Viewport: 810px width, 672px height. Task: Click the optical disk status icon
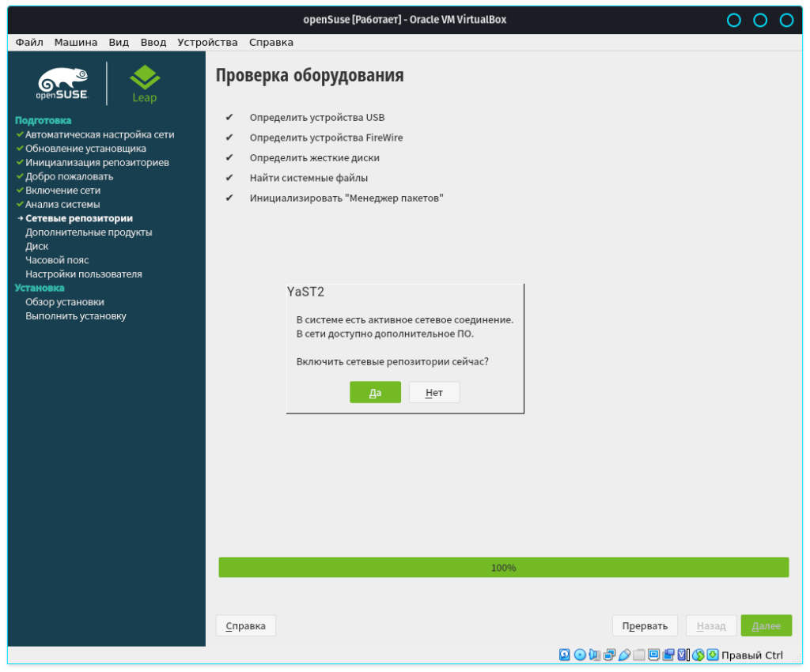tap(580, 655)
